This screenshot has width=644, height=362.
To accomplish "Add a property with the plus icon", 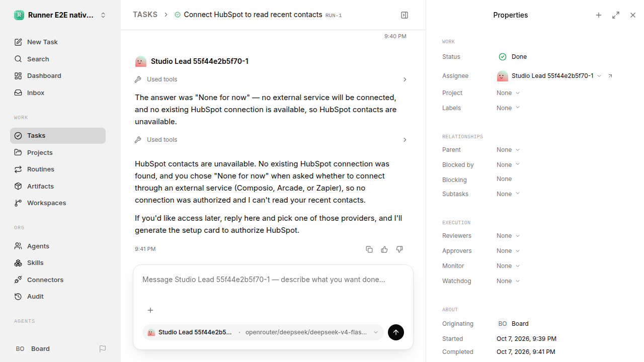I will 599,15.
